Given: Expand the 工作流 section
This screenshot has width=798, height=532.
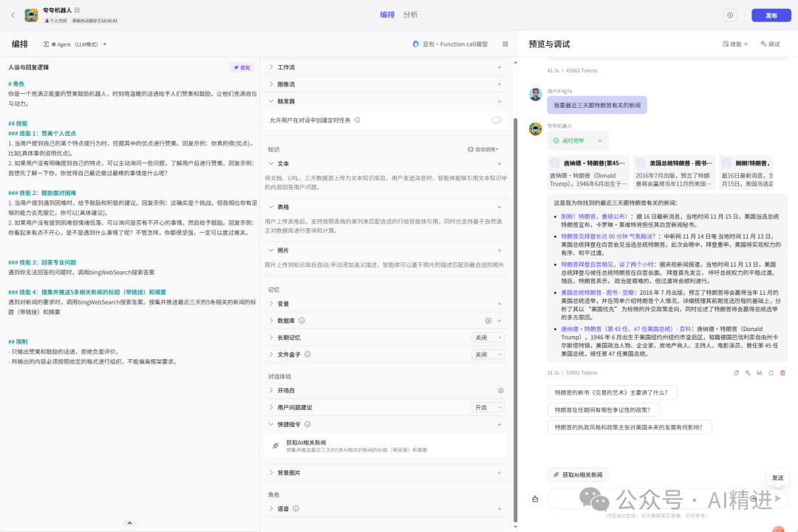Looking at the screenshot, I should tap(271, 67).
